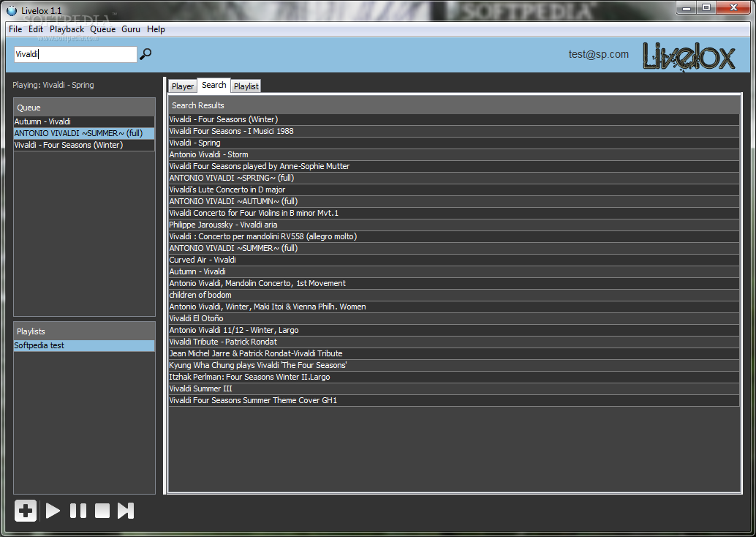Select result 'Jean Michel Jarre & Patrick Rondat-Vivaldi Tribute'

tap(454, 353)
